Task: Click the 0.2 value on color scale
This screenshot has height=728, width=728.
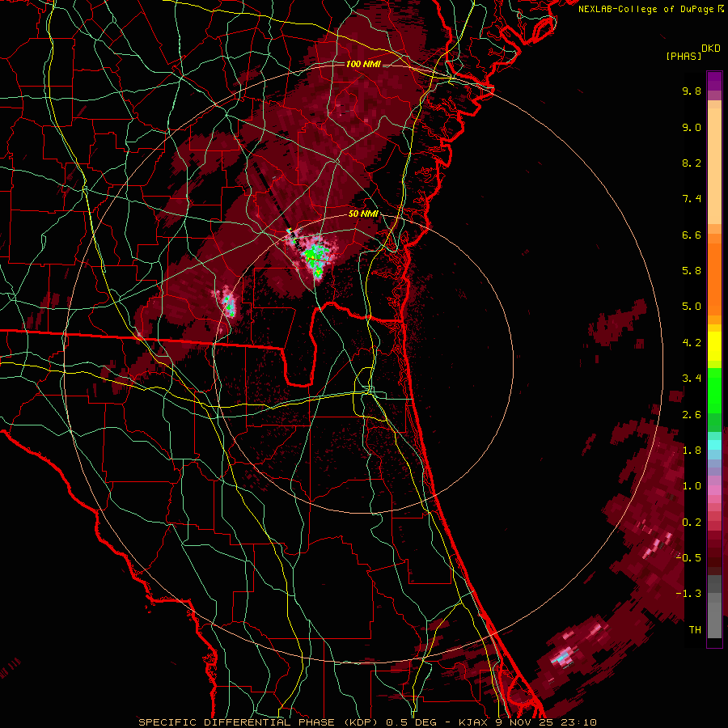Action: coord(692,523)
